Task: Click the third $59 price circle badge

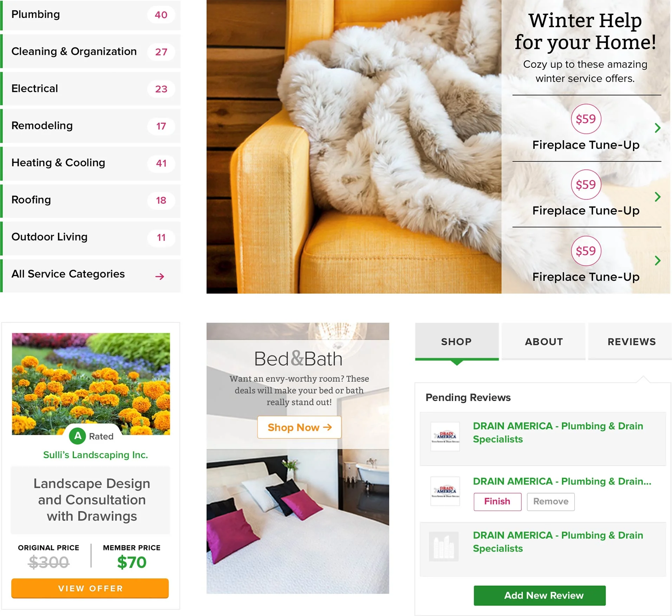Action: pyautogui.click(x=586, y=251)
